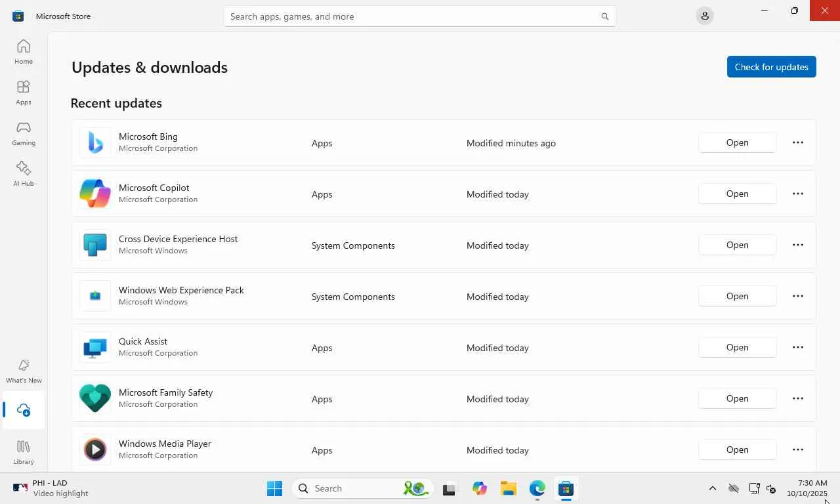Select the Windows Media Player icon
The height and width of the screenshot is (504, 840).
(95, 450)
